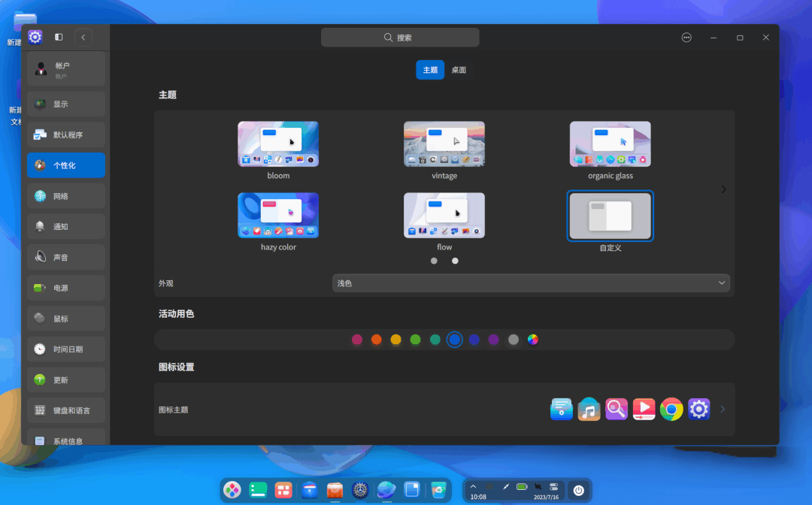Pick the yellow accent color

(x=395, y=340)
